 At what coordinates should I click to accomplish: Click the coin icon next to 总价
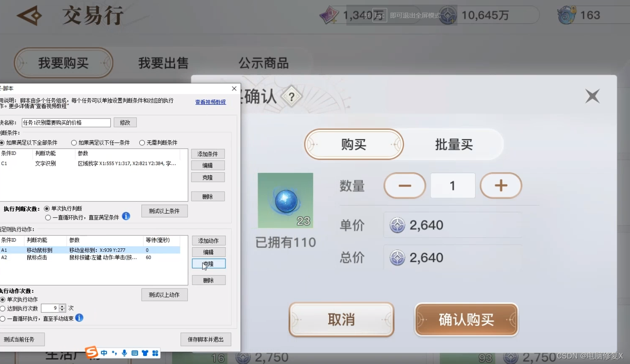pos(397,258)
